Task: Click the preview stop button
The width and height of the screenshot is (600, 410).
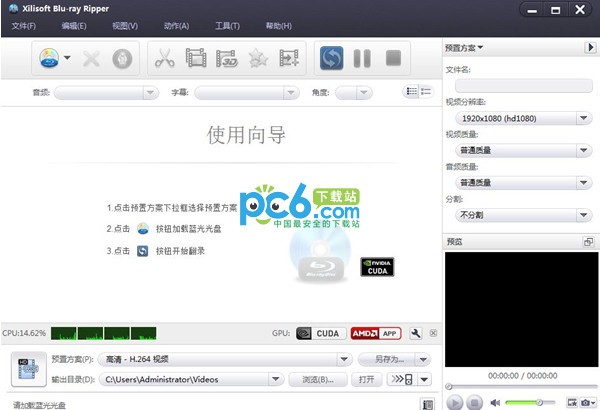Action: point(474,402)
